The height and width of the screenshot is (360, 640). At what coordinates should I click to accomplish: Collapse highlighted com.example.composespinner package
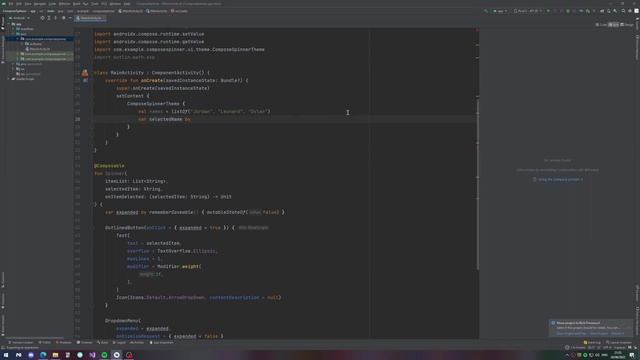point(18,39)
